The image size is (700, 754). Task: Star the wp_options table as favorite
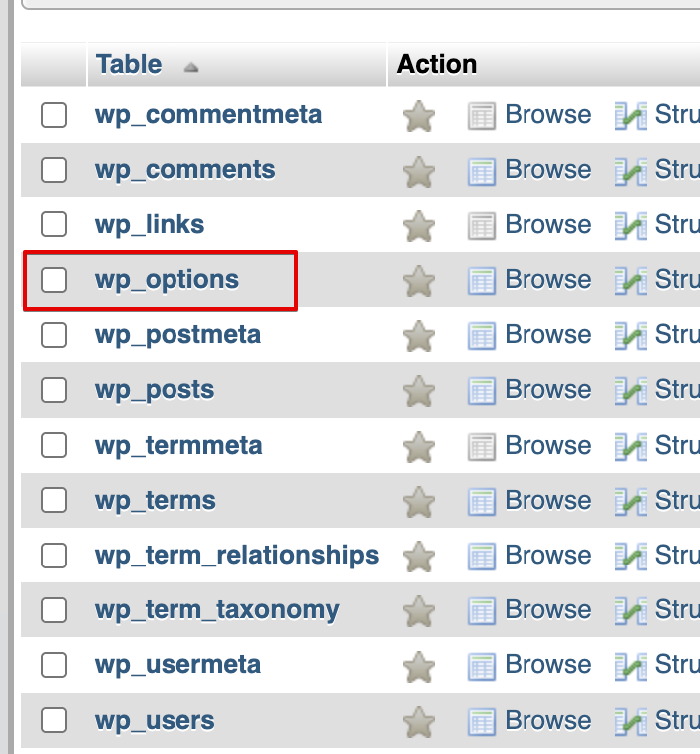[419, 281]
